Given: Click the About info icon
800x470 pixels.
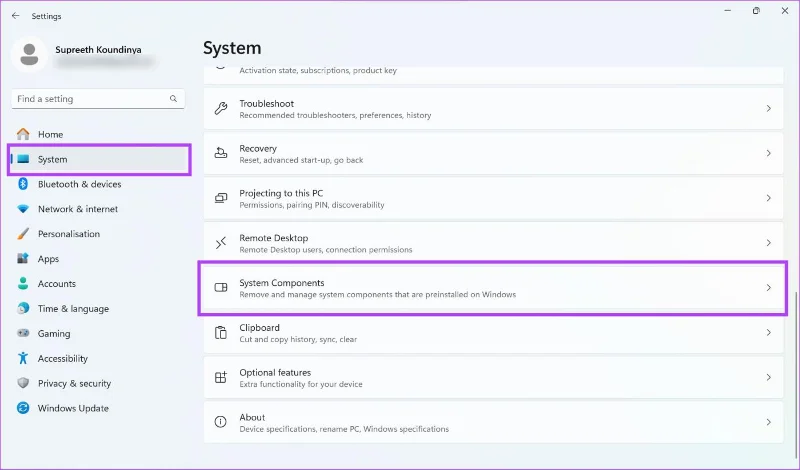Looking at the screenshot, I should click(x=220, y=422).
